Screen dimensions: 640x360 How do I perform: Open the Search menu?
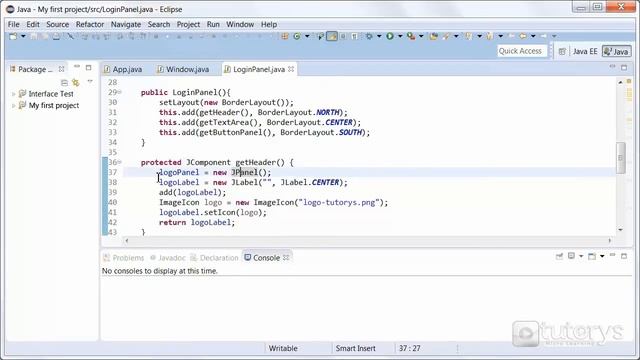[159, 24]
